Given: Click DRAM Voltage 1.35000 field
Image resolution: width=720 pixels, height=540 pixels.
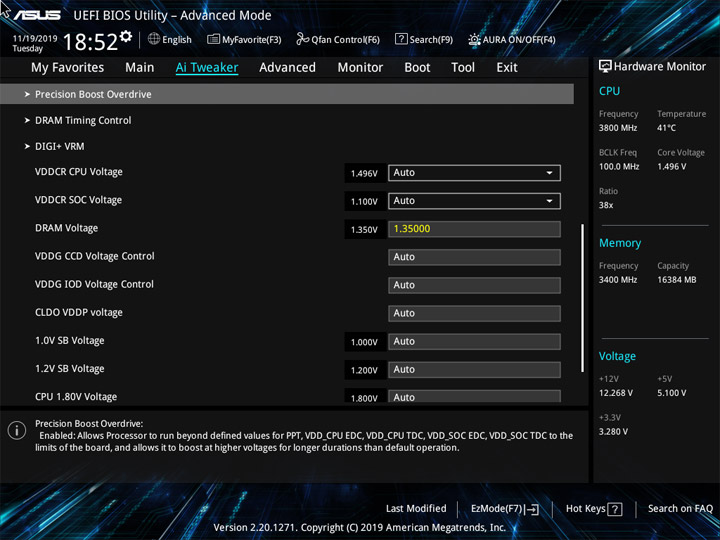Looking at the screenshot, I should [x=474, y=229].
